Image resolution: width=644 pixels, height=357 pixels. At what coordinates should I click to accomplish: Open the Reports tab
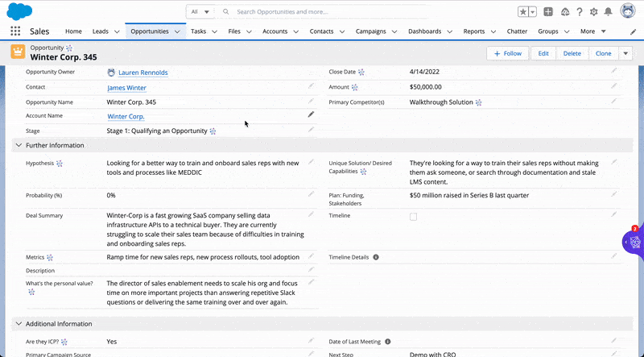tap(474, 31)
